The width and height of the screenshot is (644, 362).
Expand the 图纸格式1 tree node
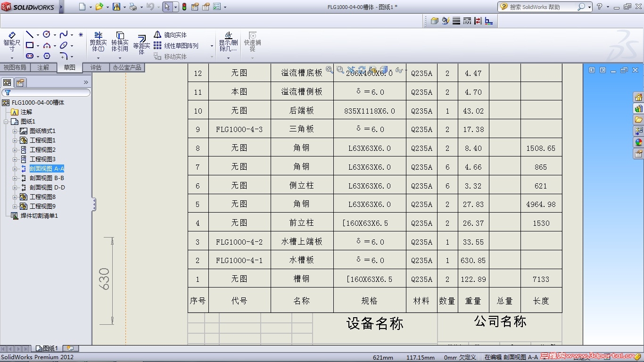(x=15, y=131)
